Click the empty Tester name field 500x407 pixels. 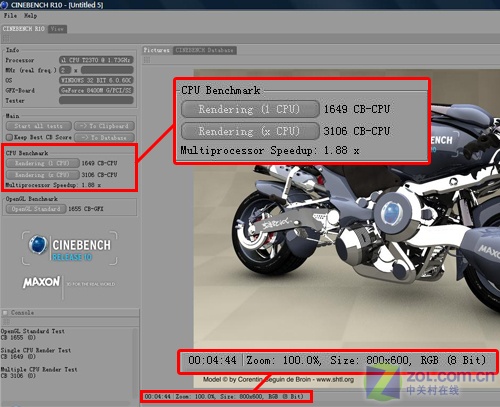pyautogui.click(x=96, y=100)
